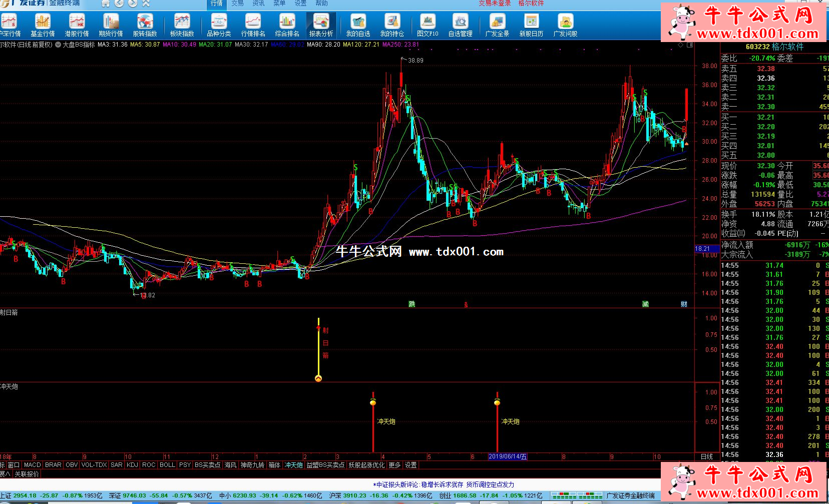Select the 妖股起涨优化 indicator tab

(367, 465)
